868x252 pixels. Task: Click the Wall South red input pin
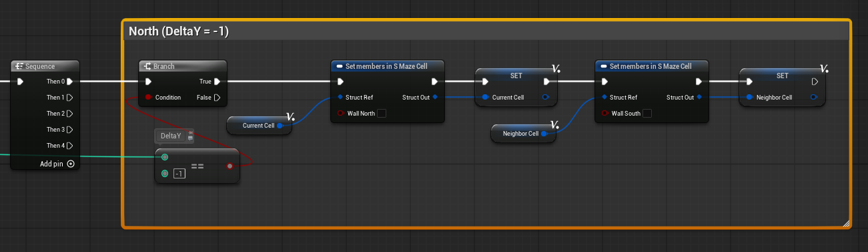(604, 114)
